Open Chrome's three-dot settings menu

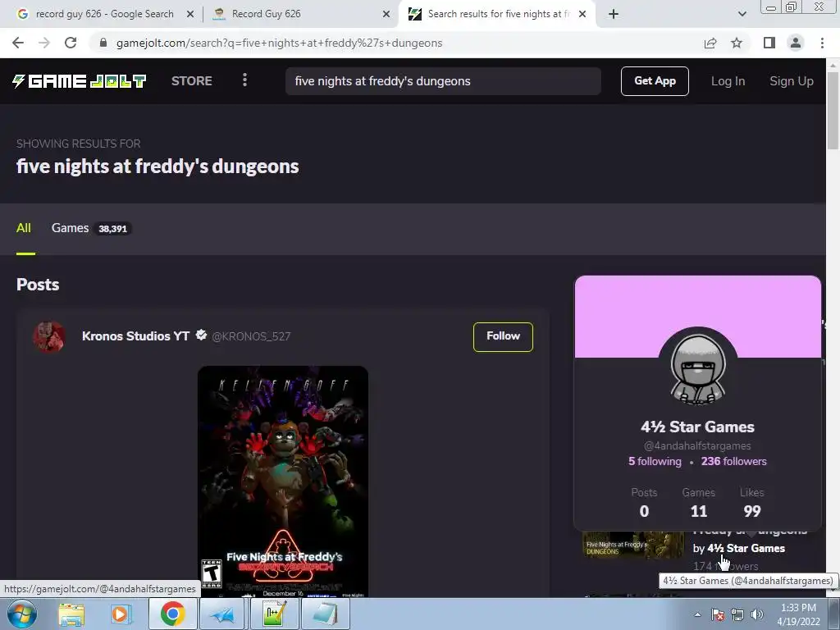click(x=822, y=43)
